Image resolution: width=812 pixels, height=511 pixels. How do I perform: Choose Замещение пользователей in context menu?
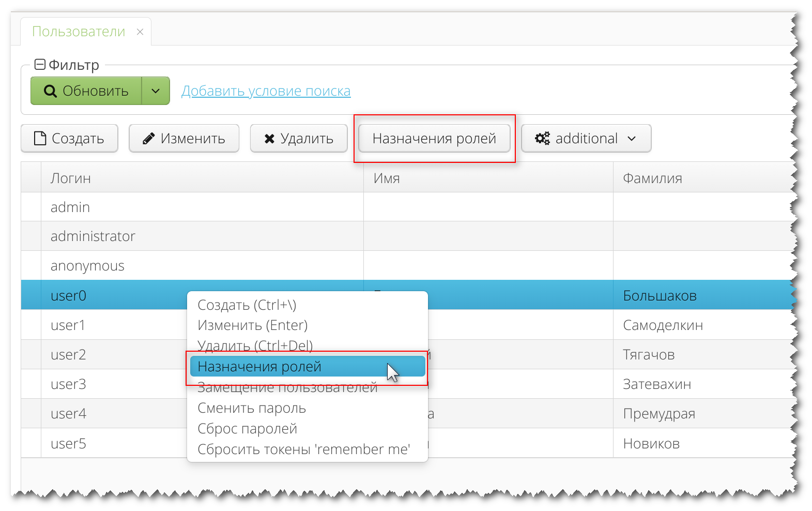(307, 387)
